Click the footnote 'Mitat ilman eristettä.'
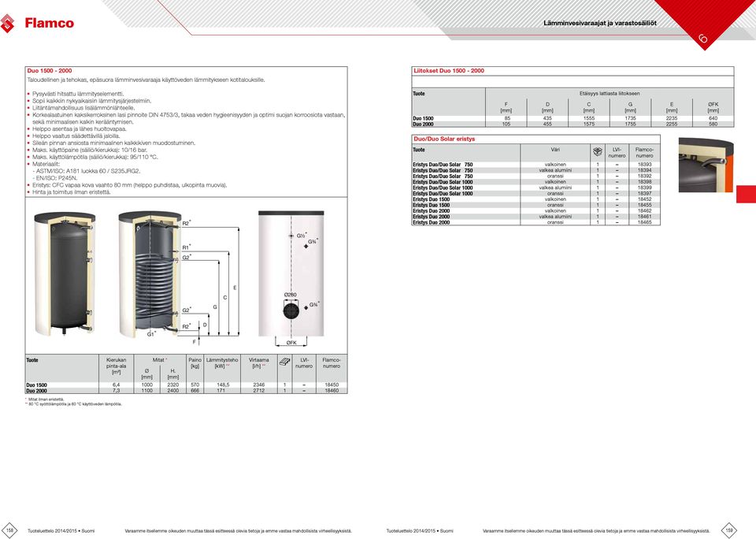This screenshot has height=539, width=756. [46, 400]
